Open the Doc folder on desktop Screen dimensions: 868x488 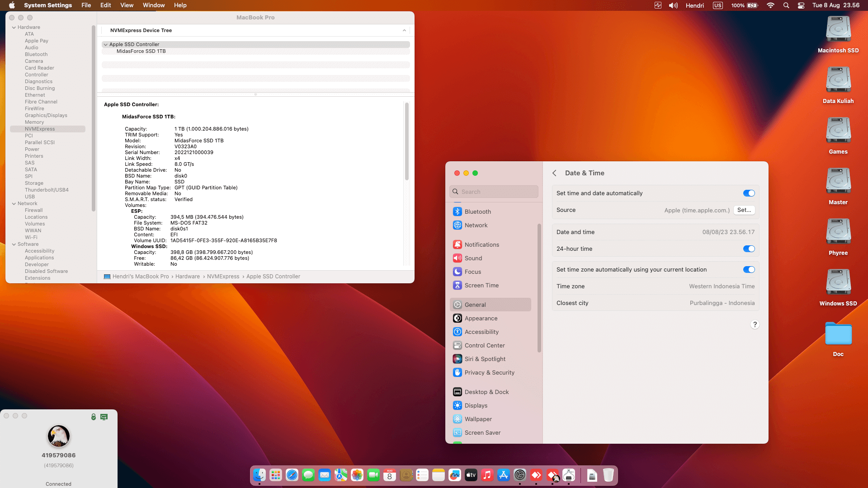click(838, 339)
